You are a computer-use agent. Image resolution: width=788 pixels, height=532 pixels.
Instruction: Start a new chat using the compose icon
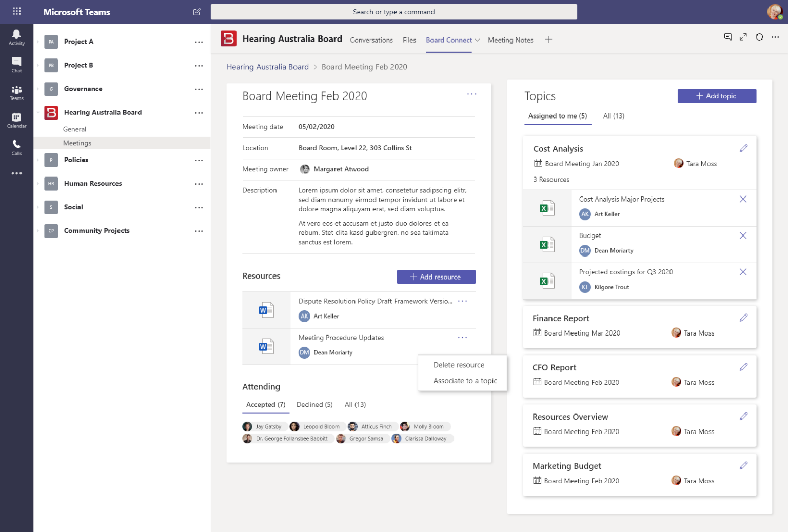[196, 11]
